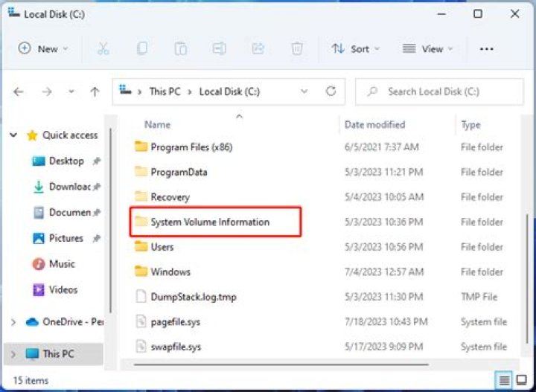Click the Paste clipboard icon
This screenshot has height=392, width=536.
pos(180,49)
